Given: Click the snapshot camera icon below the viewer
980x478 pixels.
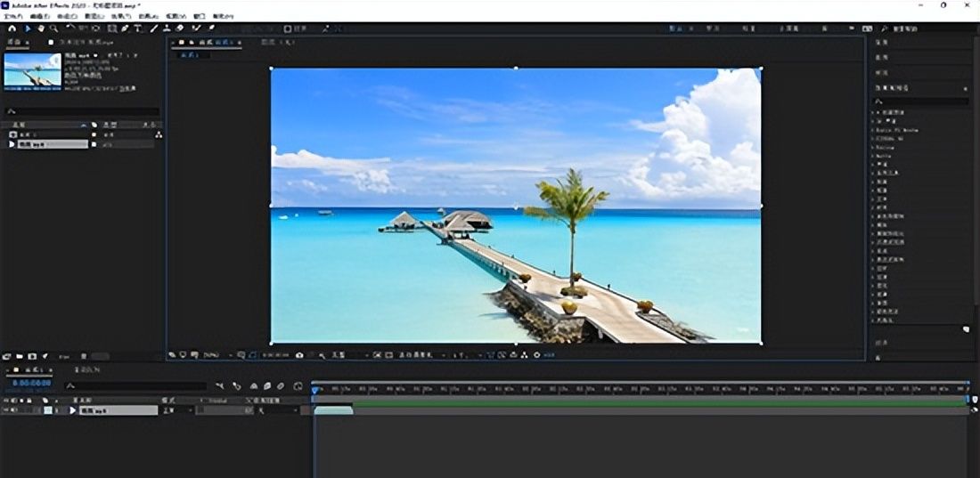Looking at the screenshot, I should click(x=299, y=354).
